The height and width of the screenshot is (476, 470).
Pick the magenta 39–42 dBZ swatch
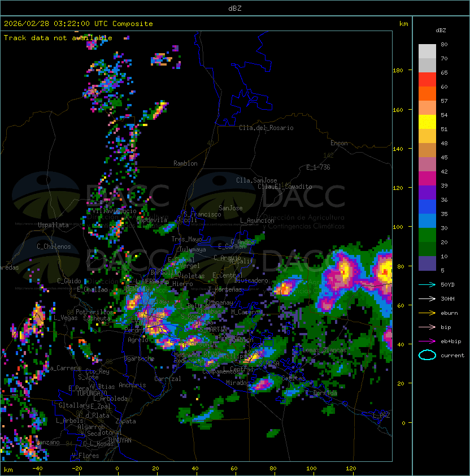[427, 179]
